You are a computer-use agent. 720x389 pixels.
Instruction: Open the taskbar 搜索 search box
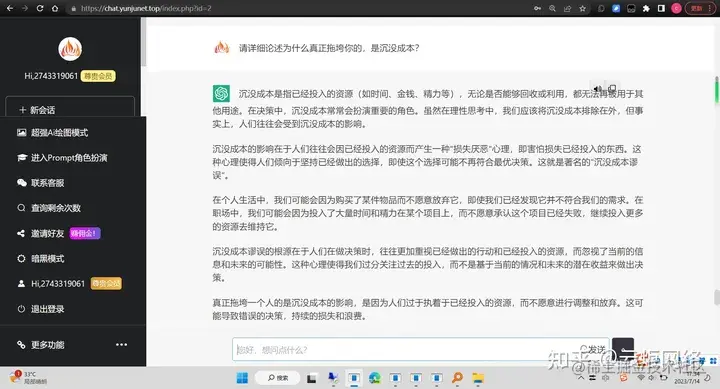pos(278,378)
